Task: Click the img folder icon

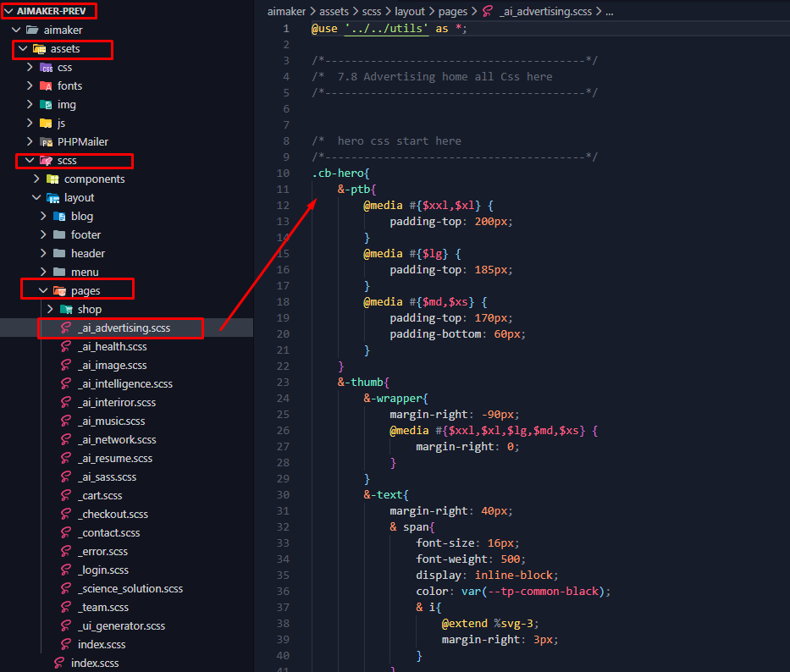Action: point(46,105)
